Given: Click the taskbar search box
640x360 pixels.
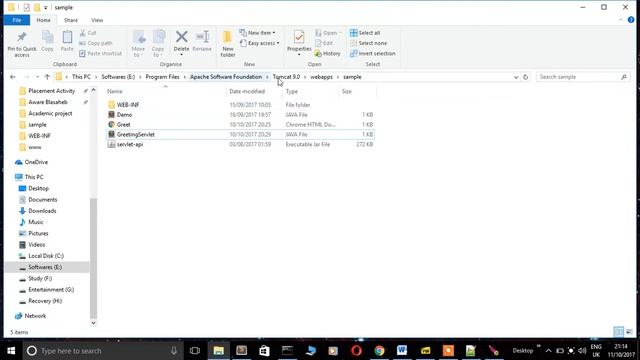Looking at the screenshot, I should point(102,351).
